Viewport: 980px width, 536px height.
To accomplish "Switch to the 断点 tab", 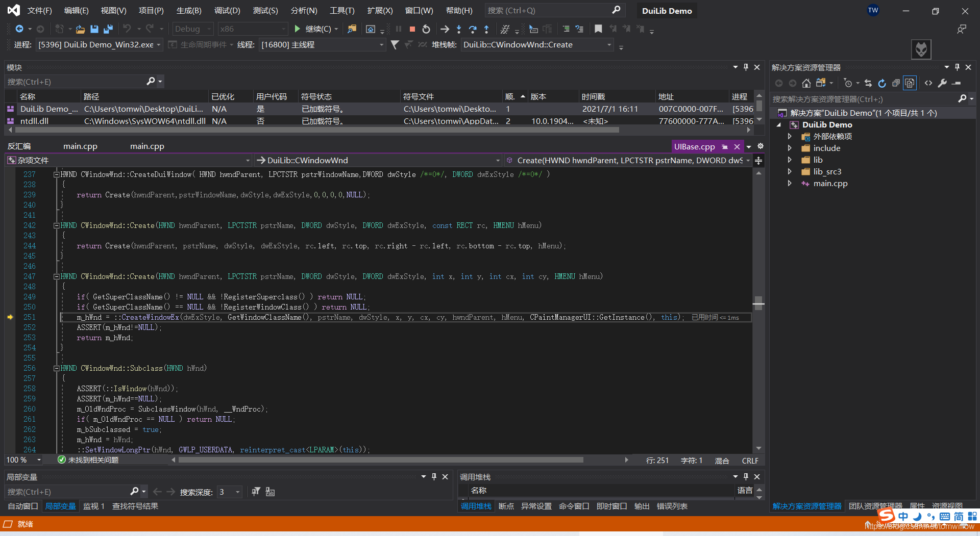I will tap(506, 506).
